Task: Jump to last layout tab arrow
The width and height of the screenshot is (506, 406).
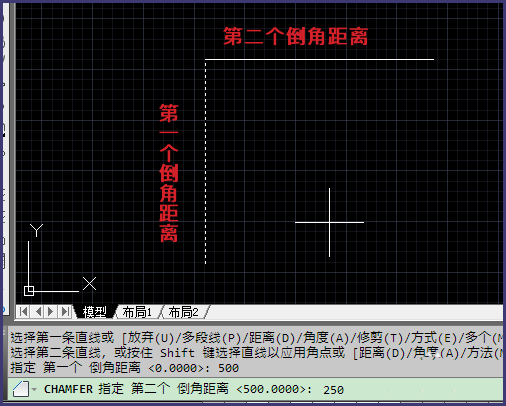Action: click(65, 312)
